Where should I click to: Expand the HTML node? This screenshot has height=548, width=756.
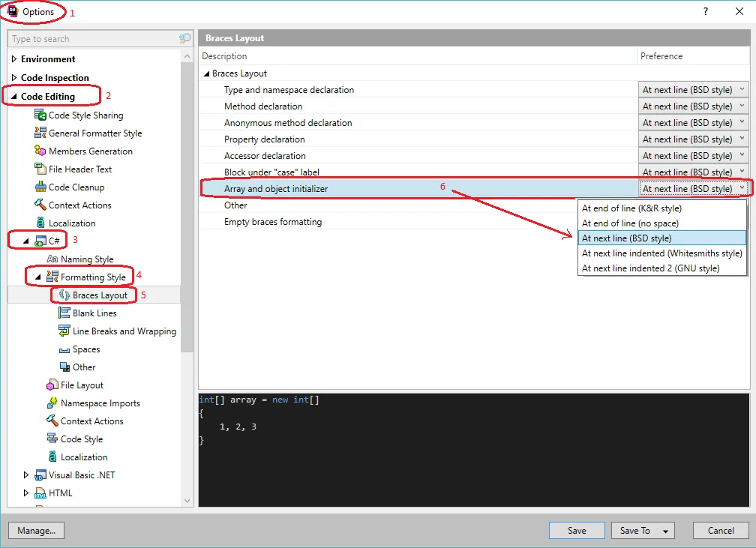pyautogui.click(x=26, y=493)
